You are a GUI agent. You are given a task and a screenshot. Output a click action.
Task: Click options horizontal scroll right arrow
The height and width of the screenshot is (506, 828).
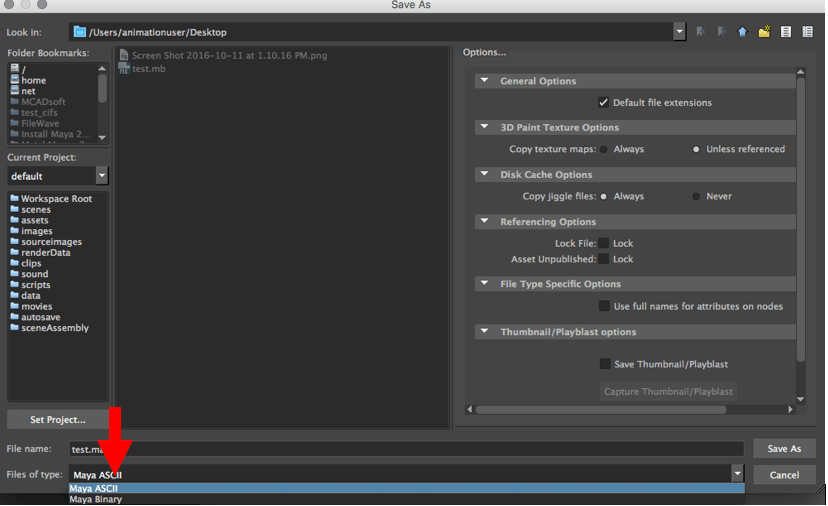pos(791,409)
